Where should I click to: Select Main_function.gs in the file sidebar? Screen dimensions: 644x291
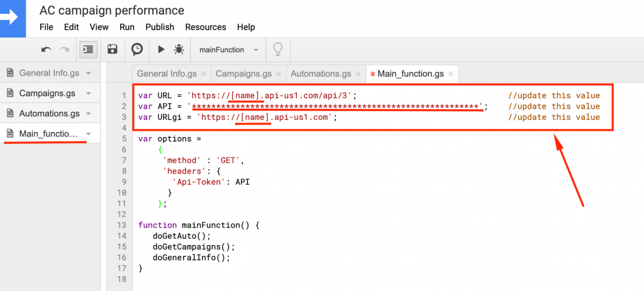pos(48,134)
